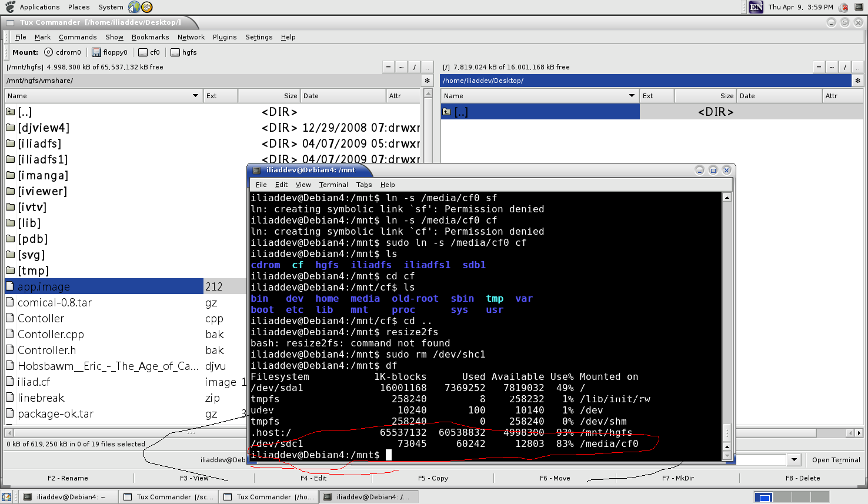This screenshot has width=868, height=504.
Task: Click the Open Terminal button
Action: [x=836, y=460]
